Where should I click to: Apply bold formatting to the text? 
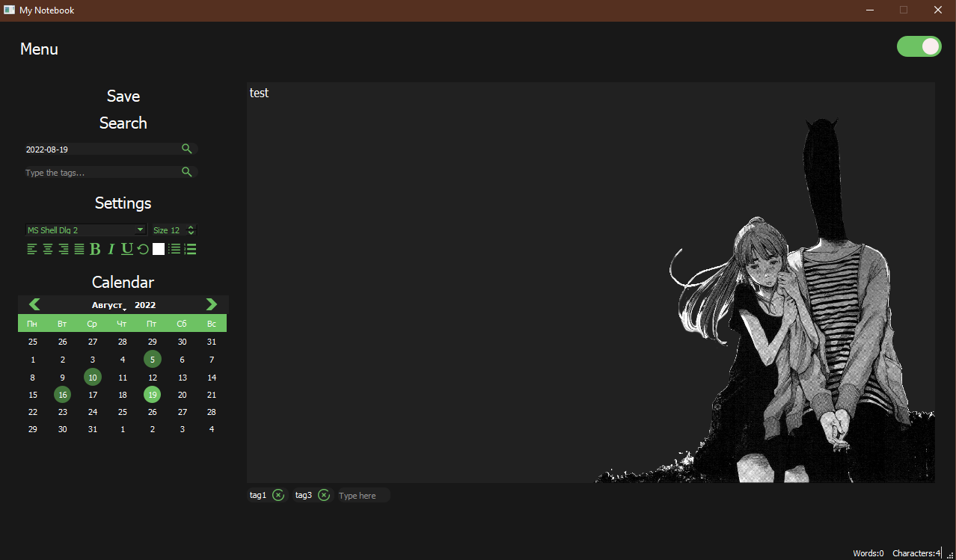tap(95, 249)
